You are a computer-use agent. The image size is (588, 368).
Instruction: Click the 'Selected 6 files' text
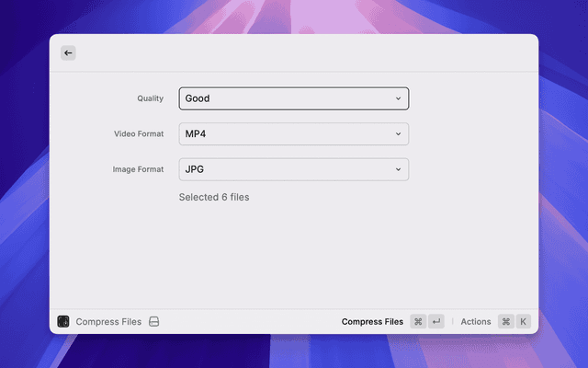click(x=214, y=197)
